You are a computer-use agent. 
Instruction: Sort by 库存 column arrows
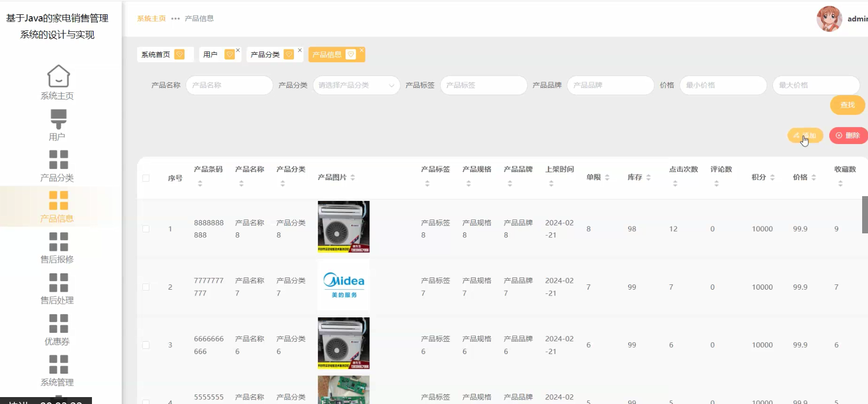(x=648, y=178)
